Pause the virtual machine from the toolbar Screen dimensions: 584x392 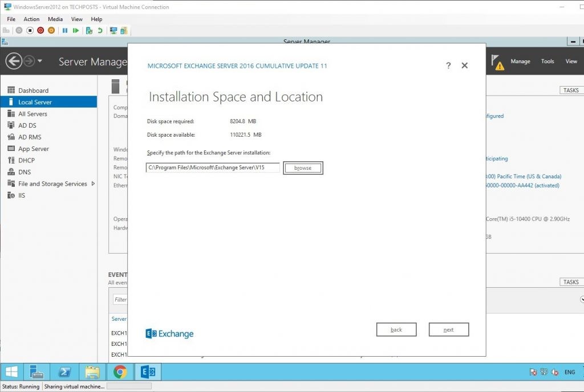tap(65, 31)
